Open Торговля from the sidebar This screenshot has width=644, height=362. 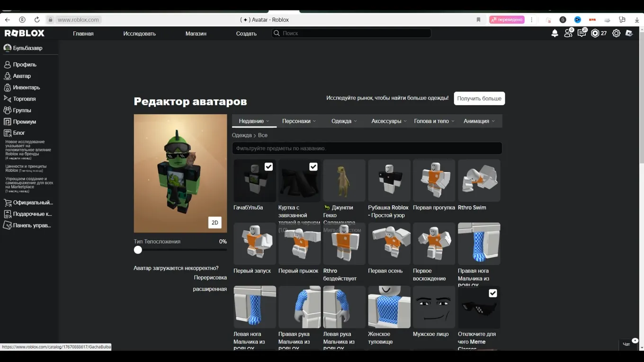click(24, 99)
